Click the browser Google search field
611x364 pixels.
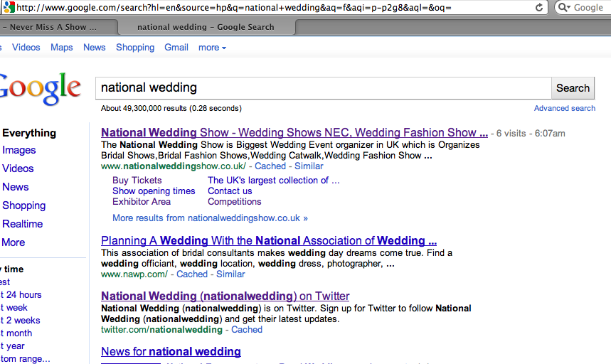click(x=588, y=7)
